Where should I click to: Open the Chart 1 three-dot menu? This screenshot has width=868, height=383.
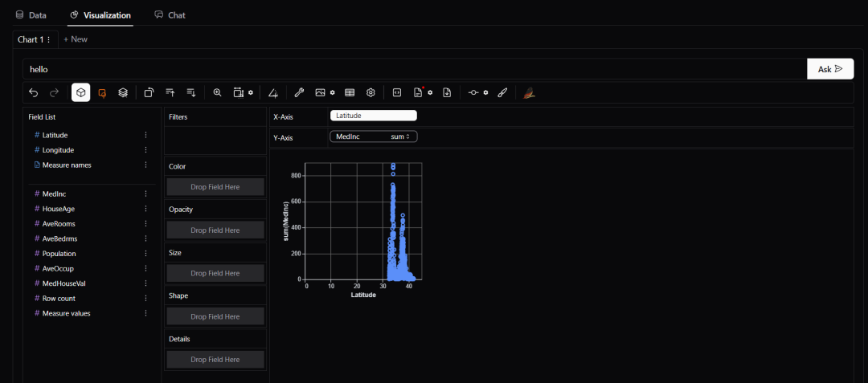(x=49, y=39)
